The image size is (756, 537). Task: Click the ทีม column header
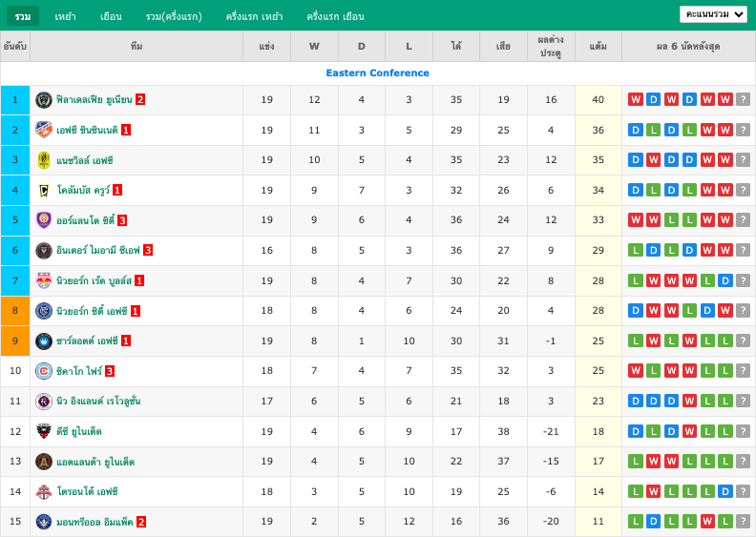(136, 46)
